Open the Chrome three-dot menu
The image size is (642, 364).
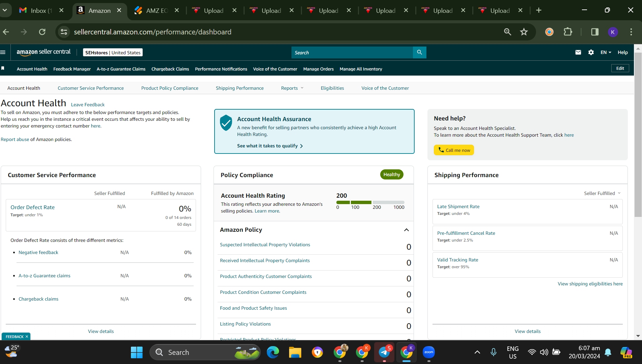(x=631, y=32)
